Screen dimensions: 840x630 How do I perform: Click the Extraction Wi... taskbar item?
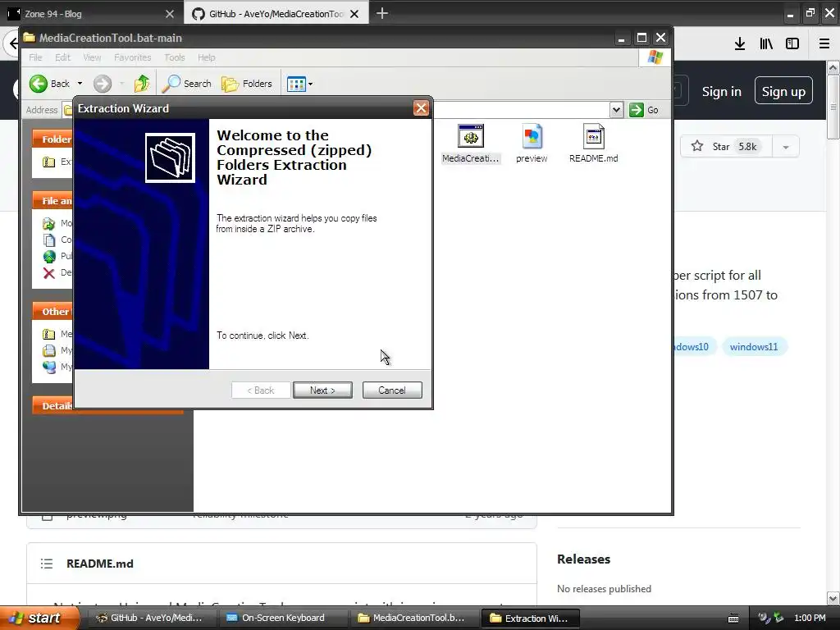[531, 619]
